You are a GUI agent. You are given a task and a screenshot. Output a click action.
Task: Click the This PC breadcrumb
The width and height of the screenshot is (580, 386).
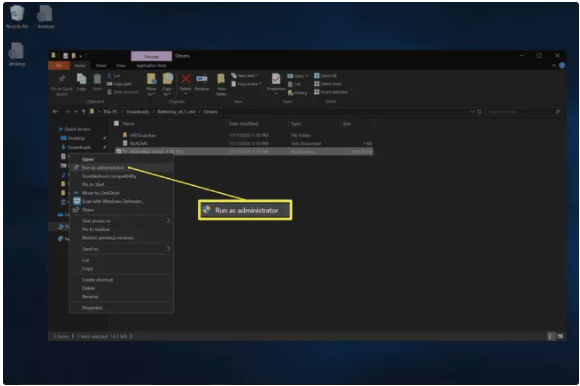pyautogui.click(x=110, y=112)
